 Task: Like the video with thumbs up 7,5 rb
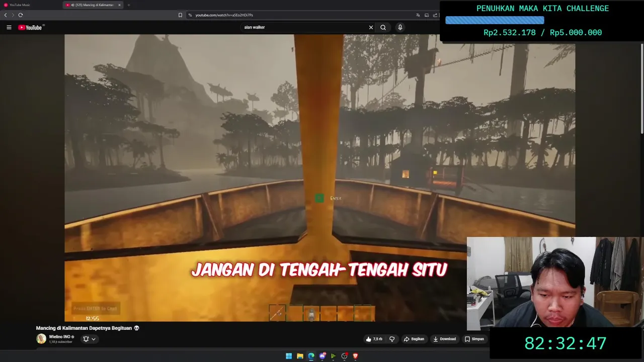click(374, 339)
